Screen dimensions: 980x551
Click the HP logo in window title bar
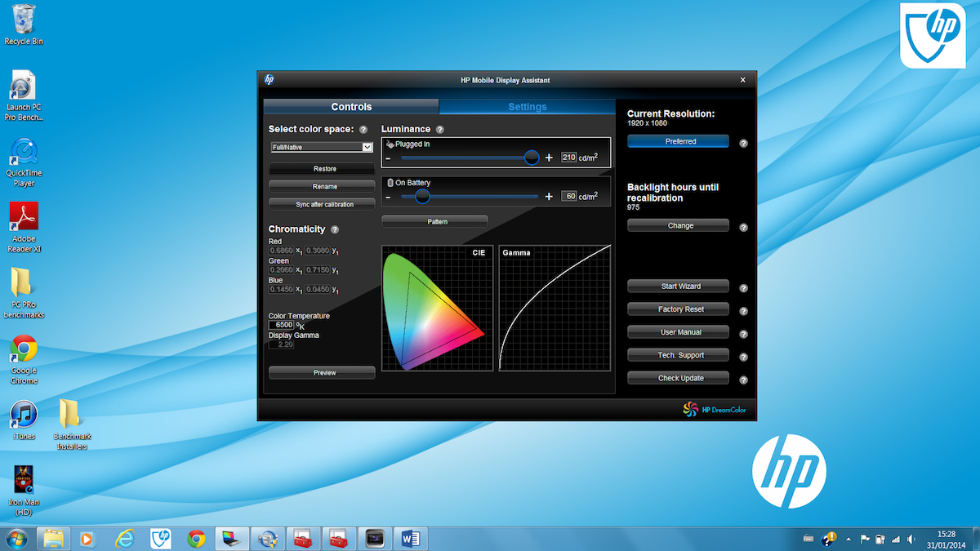(269, 80)
